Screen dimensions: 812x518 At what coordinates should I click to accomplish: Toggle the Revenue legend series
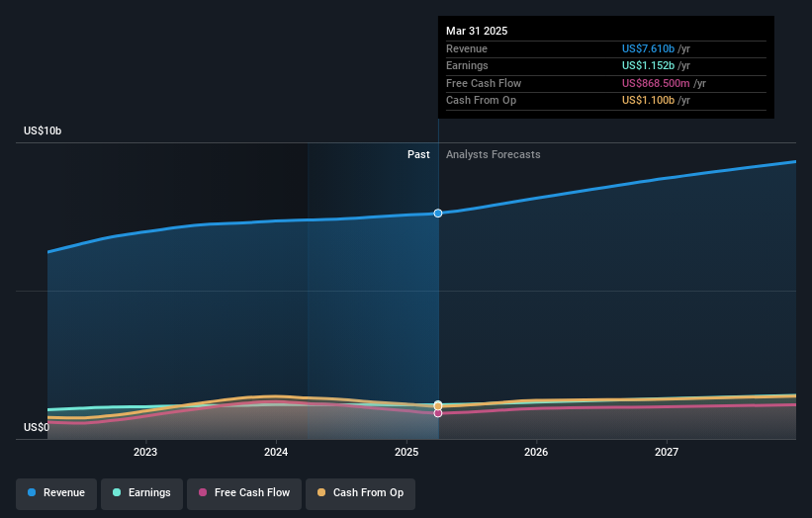[56, 493]
